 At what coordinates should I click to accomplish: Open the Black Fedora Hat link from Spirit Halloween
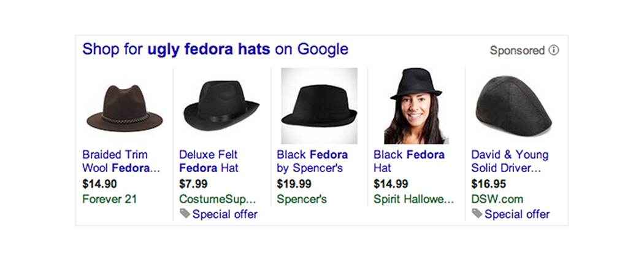409,162
